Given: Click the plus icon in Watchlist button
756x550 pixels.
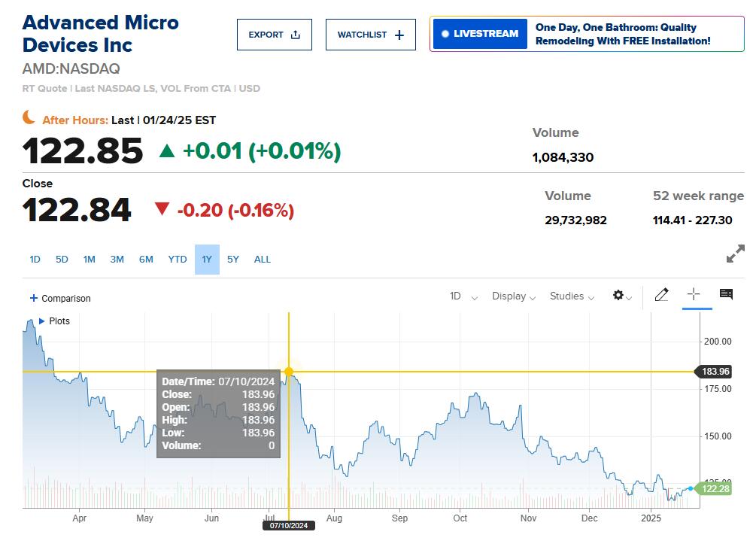Looking at the screenshot, I should click(399, 35).
